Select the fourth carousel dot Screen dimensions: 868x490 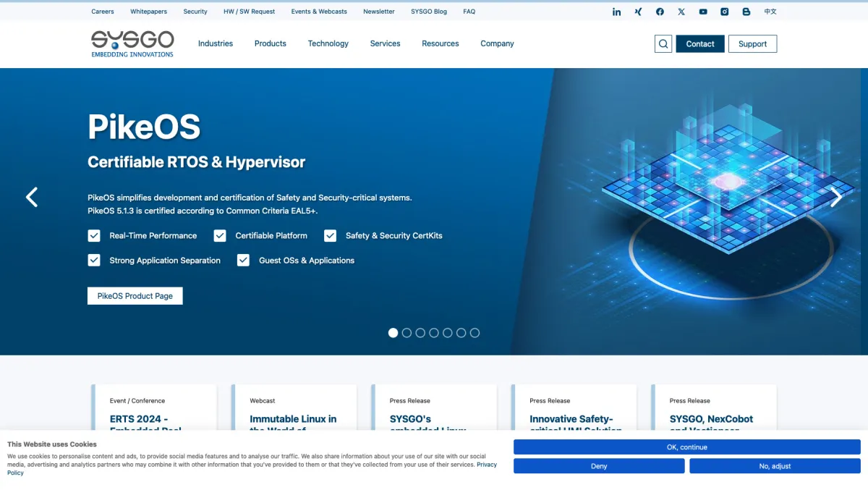click(434, 333)
